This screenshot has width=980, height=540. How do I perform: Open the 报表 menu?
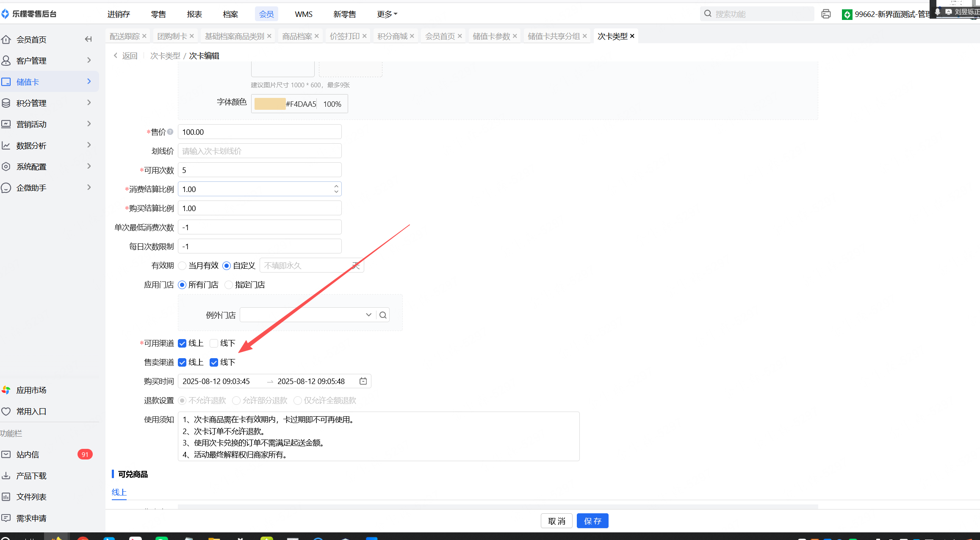coord(194,14)
